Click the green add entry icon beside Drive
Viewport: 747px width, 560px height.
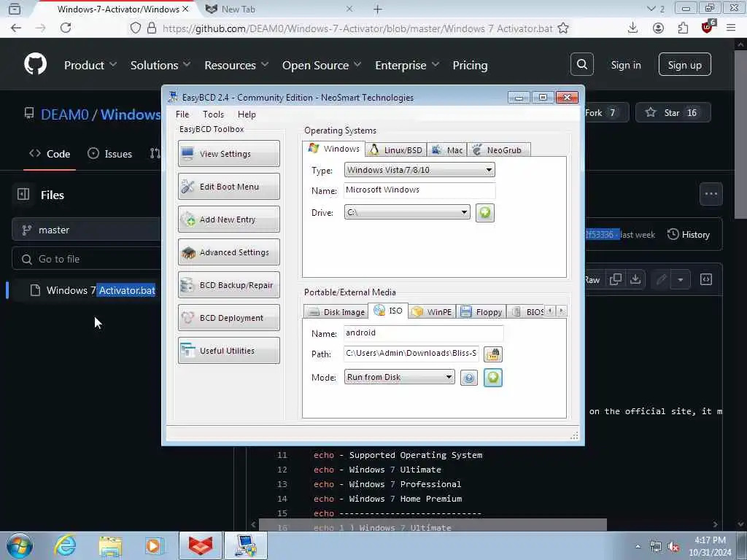click(x=484, y=212)
